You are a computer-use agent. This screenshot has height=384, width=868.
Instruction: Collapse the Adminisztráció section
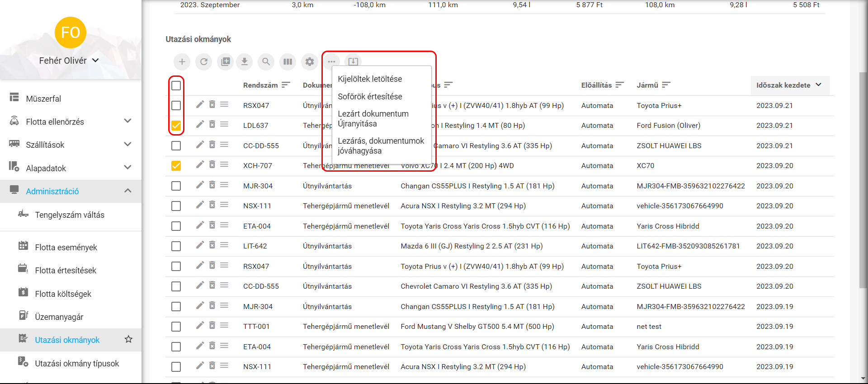(127, 191)
